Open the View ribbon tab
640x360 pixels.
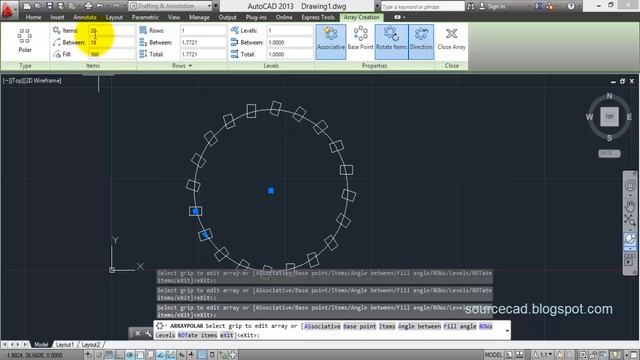point(173,17)
